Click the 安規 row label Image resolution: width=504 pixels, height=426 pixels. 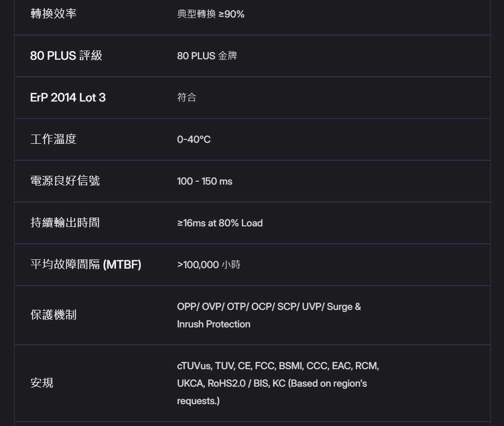click(x=42, y=383)
